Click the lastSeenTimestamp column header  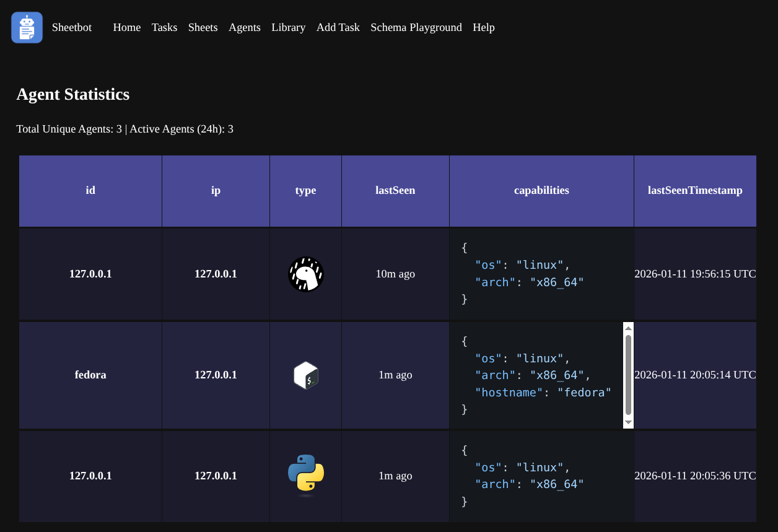(x=694, y=191)
